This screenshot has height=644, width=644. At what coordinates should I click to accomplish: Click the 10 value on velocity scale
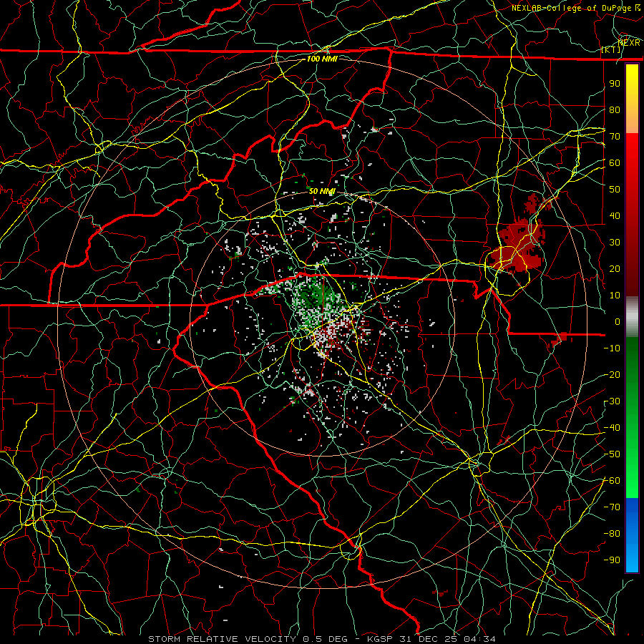click(615, 296)
